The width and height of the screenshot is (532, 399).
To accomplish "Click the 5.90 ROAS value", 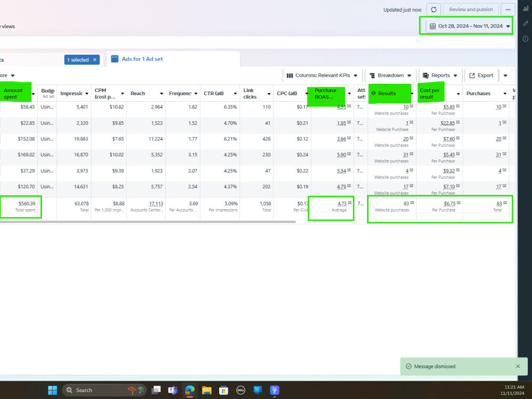I will (x=342, y=155).
